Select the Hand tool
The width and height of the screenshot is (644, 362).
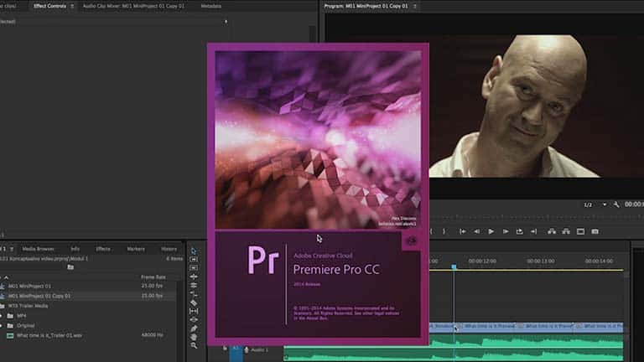click(x=194, y=337)
